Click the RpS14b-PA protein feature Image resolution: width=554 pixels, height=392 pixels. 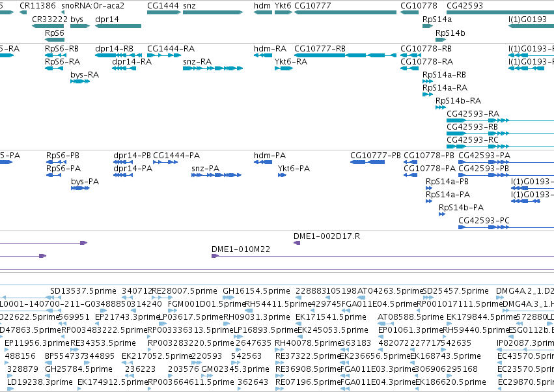442,214
